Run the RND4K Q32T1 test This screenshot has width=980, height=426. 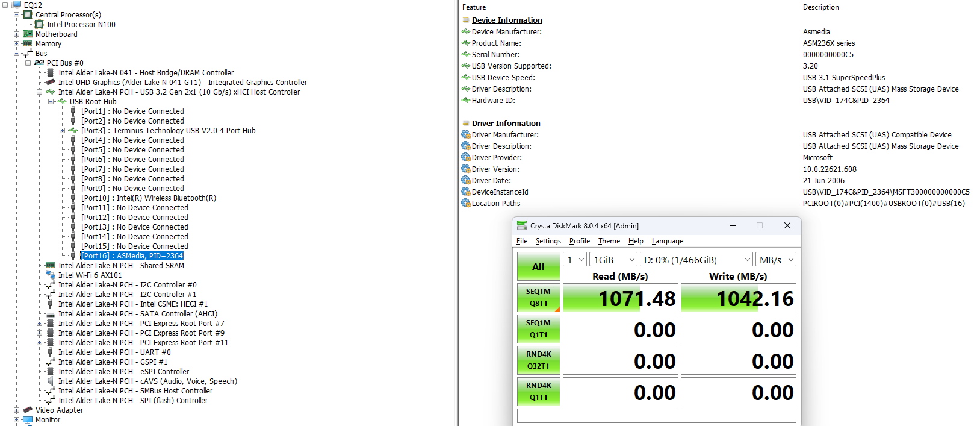[539, 360]
